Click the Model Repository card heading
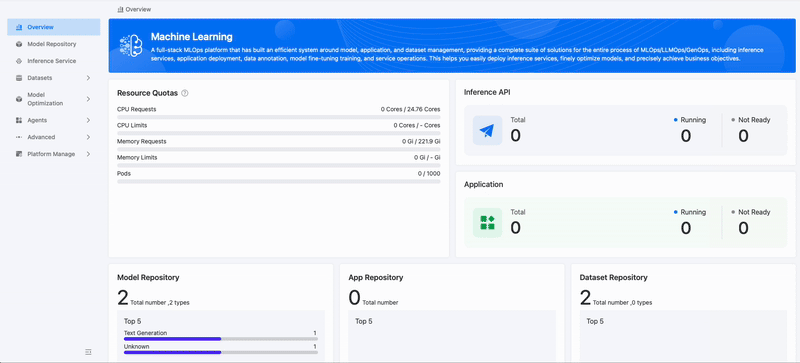The image size is (800, 363). (148, 278)
